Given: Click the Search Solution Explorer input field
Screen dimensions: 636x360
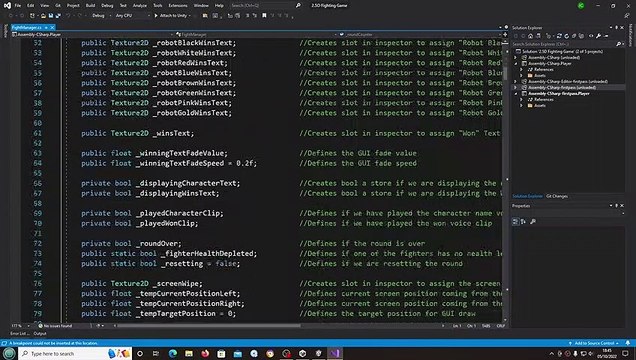Looking at the screenshot, I should pos(563,44).
